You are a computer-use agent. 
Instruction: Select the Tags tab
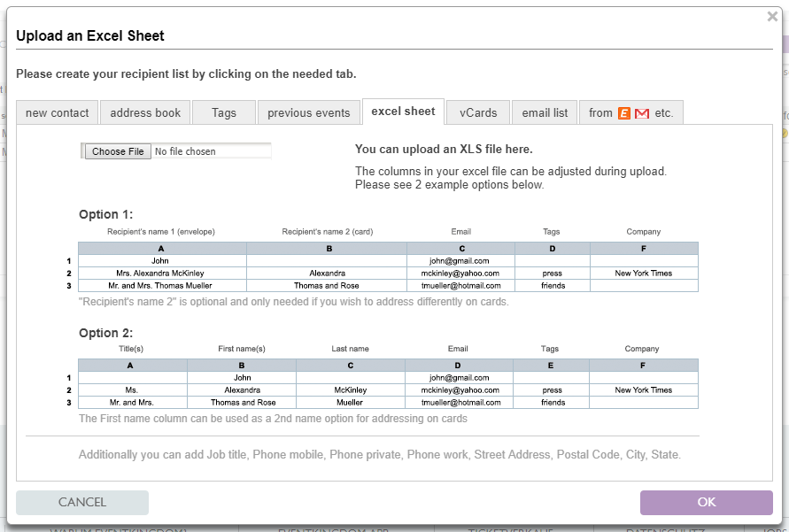[x=224, y=112]
